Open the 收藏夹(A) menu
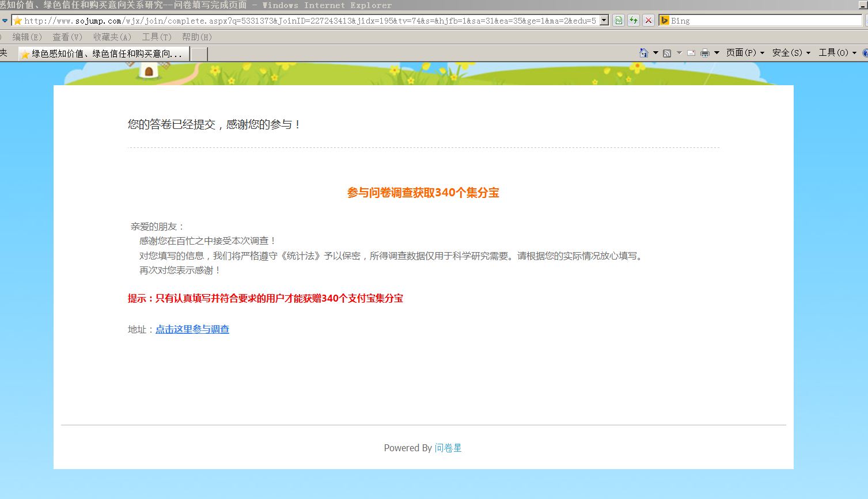 point(112,37)
